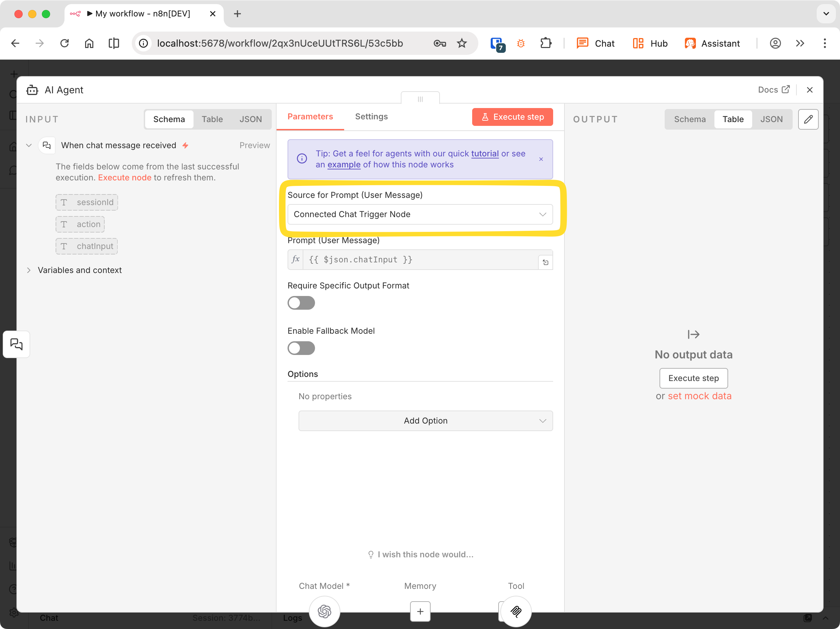Expand the Add Option dropdown
This screenshot has width=840, height=629.
coord(425,420)
